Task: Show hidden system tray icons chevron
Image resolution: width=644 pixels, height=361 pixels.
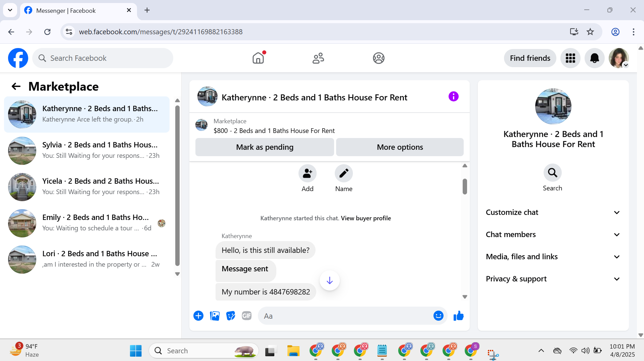Action: pos(541,351)
